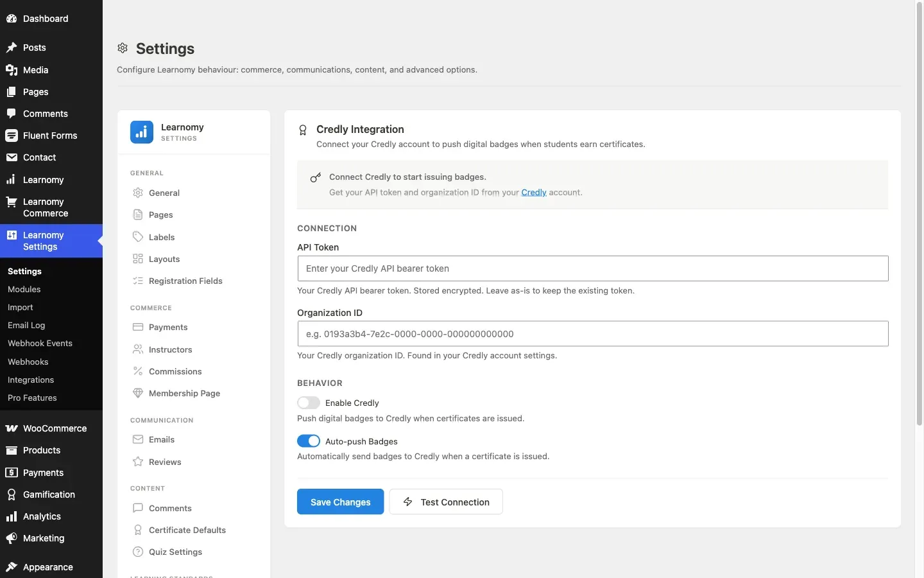
Task: Open Email Log submenu item
Action: click(26, 326)
